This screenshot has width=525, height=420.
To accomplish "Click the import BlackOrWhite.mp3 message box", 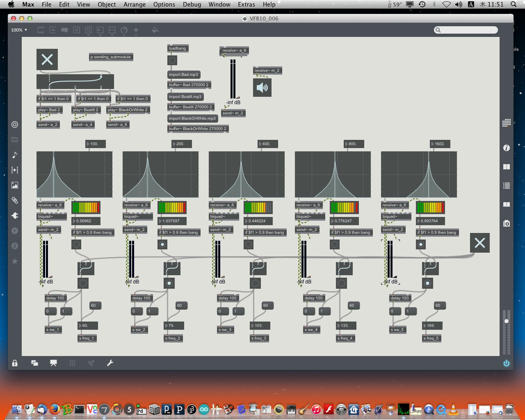I will click(x=192, y=119).
